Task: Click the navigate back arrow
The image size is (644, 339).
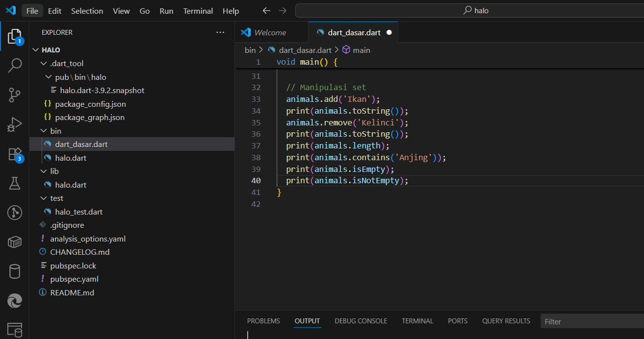Action: (266, 11)
